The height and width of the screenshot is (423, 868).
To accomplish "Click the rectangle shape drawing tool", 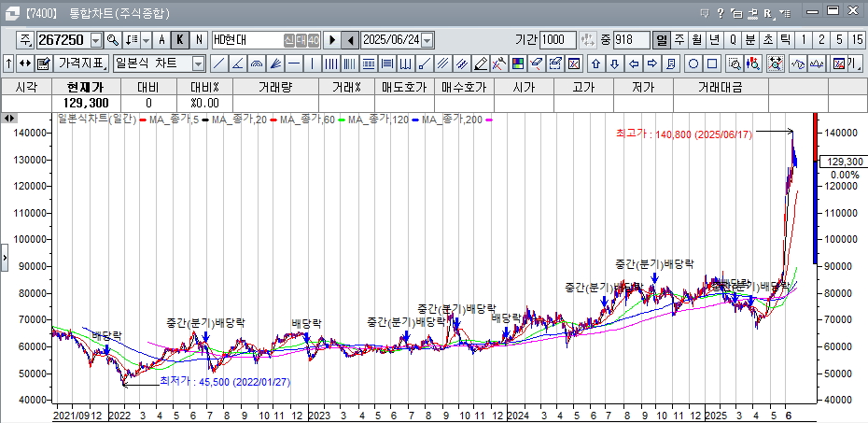I will tap(712, 63).
